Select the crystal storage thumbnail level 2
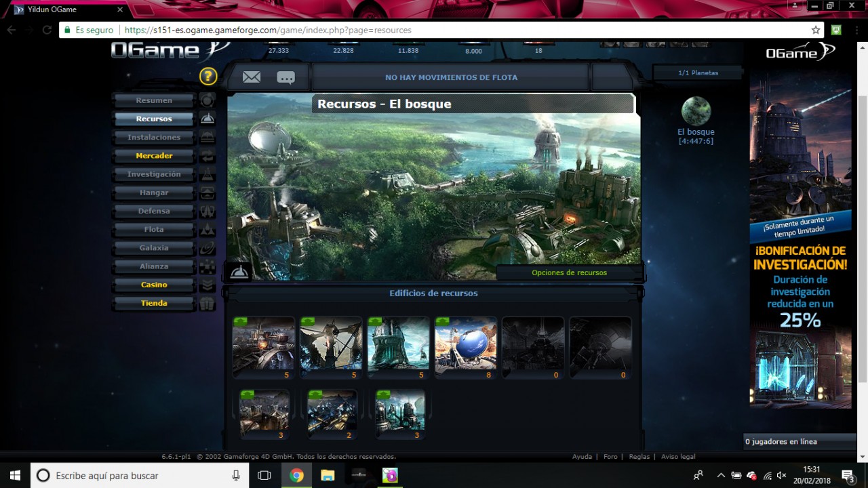 (332, 414)
